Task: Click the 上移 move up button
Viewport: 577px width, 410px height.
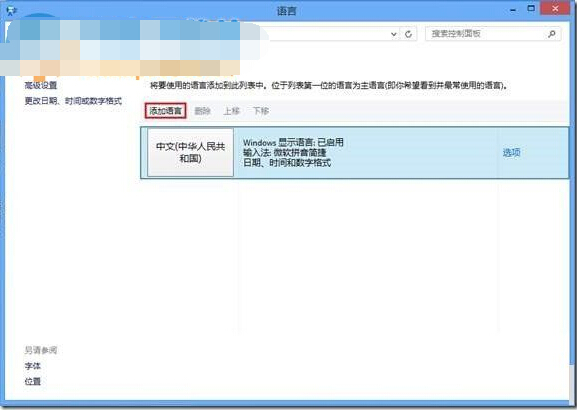Action: tap(231, 111)
